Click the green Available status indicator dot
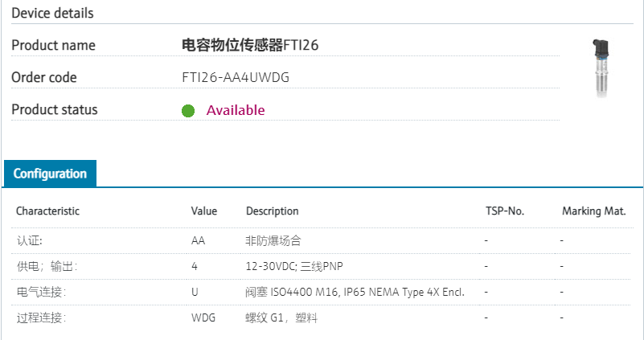644x340 pixels. click(188, 111)
